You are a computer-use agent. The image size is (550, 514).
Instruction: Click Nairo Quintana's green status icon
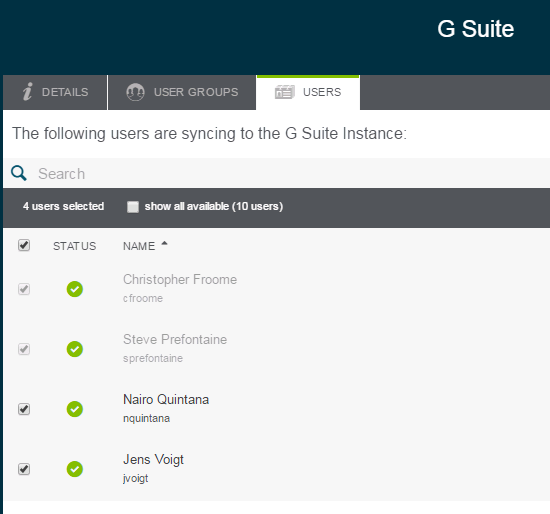click(75, 409)
